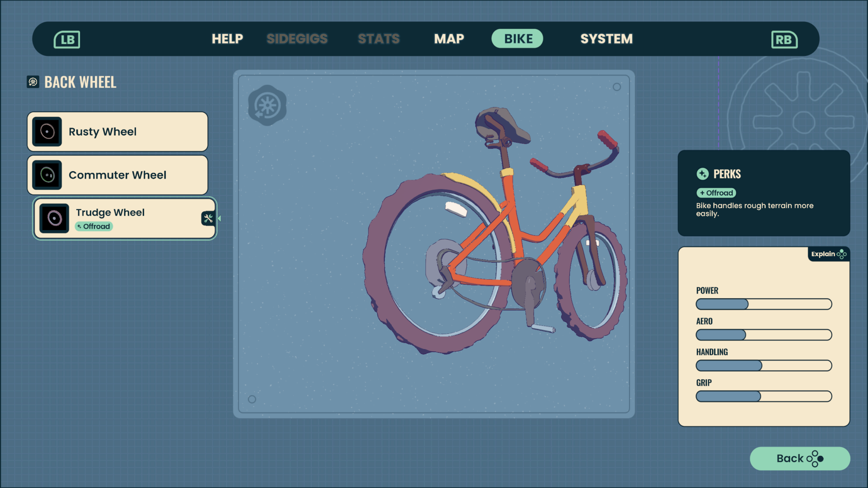Image resolution: width=868 pixels, height=488 pixels.
Task: Click the wrench equipped icon on Trudge Wheel
Action: click(208, 219)
